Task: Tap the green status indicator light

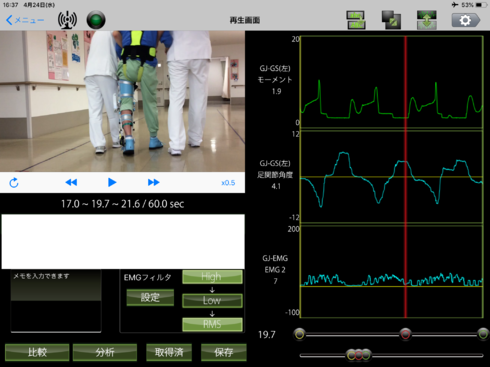Action: click(96, 20)
